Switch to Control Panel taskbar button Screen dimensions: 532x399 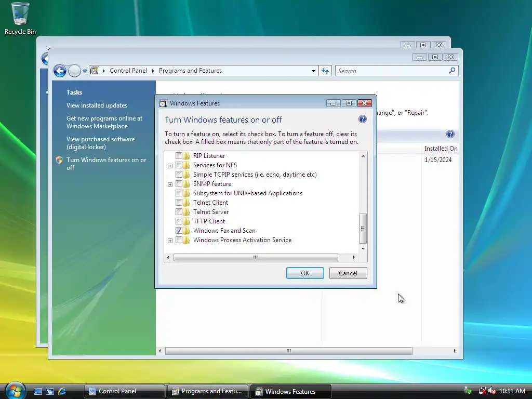(125, 391)
